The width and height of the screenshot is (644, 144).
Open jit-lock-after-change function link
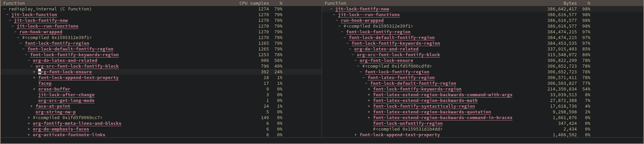click(x=66, y=95)
